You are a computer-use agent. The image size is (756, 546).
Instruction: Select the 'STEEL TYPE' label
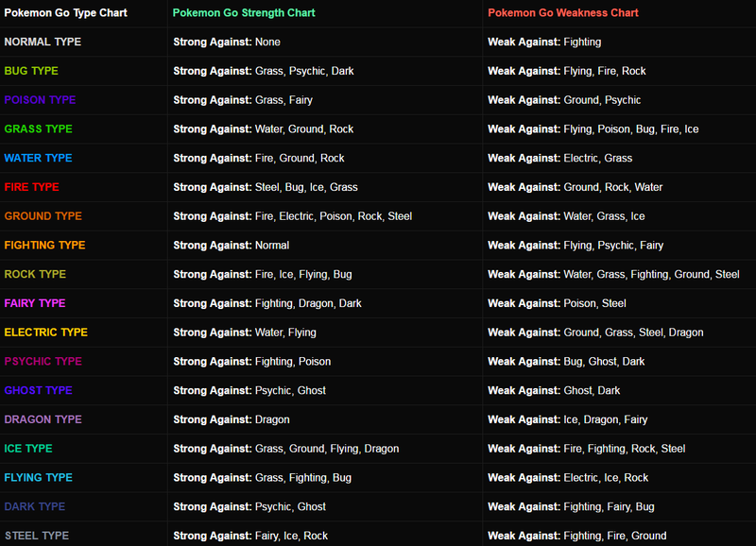click(37, 536)
